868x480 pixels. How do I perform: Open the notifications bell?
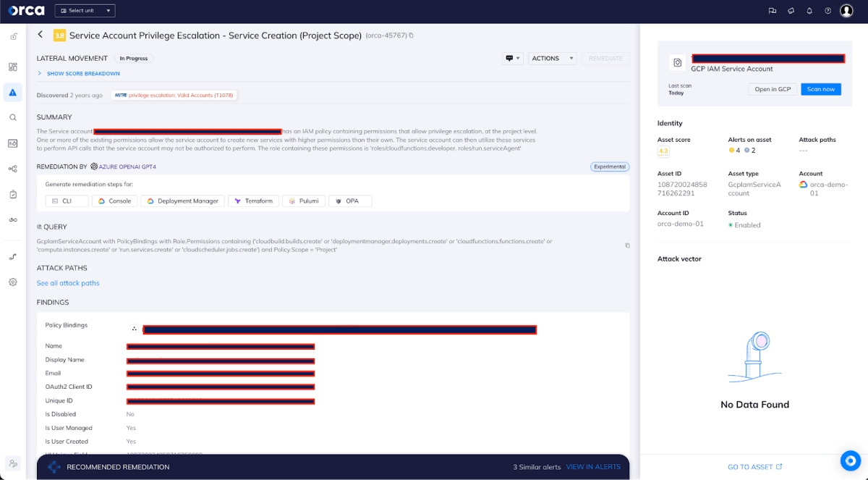[809, 11]
